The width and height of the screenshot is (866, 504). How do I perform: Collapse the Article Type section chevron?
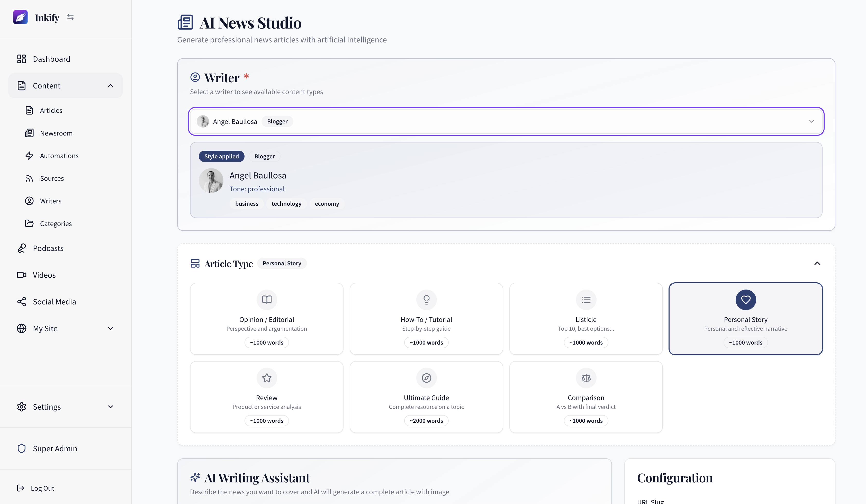pos(818,263)
